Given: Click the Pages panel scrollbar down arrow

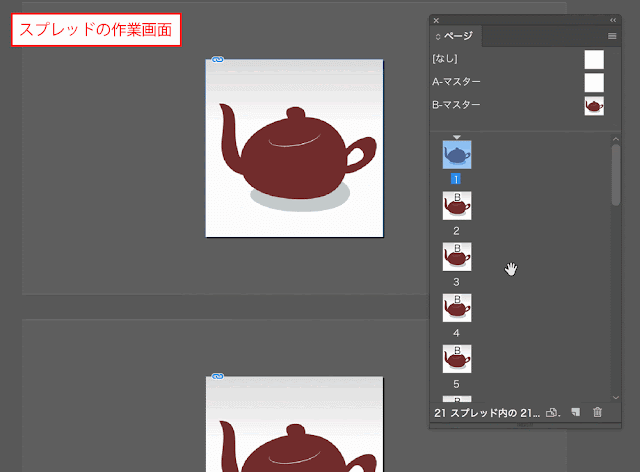Looking at the screenshot, I should pos(616,397).
